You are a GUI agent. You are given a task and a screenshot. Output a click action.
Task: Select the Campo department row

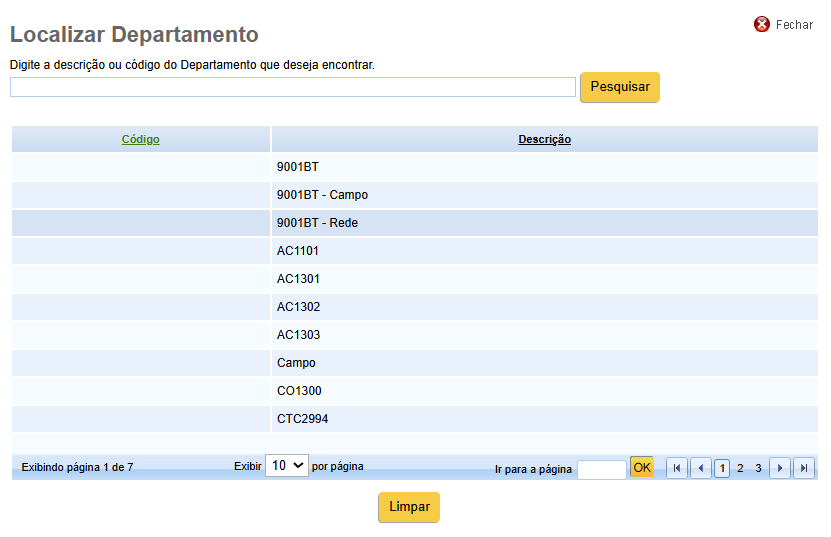(414, 363)
